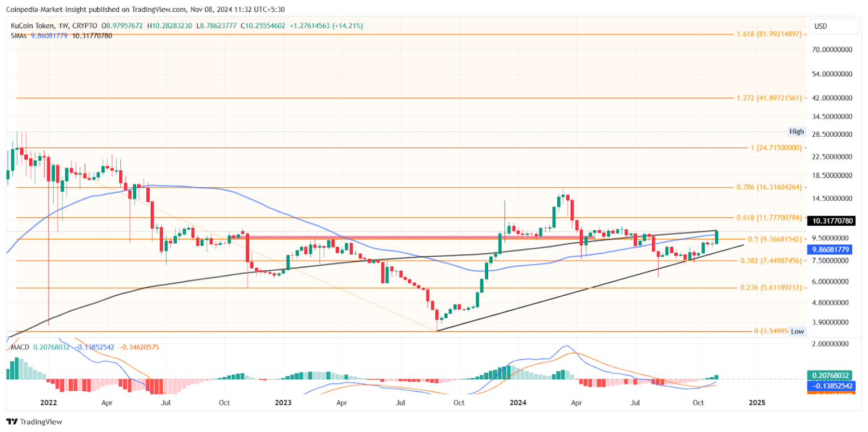Click the 2022 time axis label
The width and height of the screenshot is (868, 432).
(49, 403)
